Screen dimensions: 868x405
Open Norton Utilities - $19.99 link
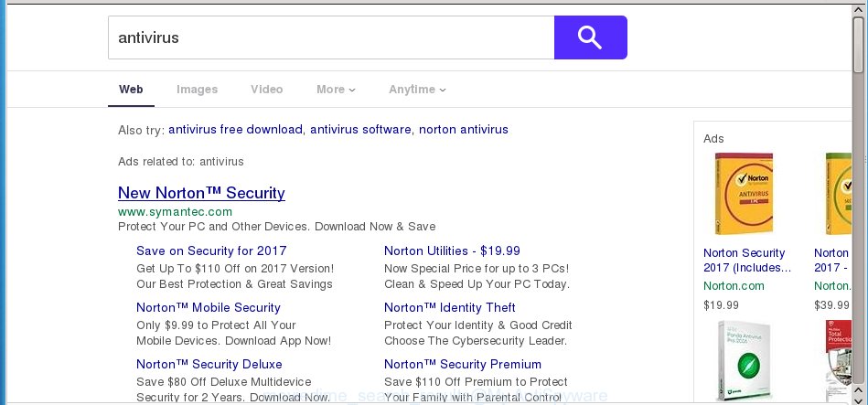coord(452,250)
